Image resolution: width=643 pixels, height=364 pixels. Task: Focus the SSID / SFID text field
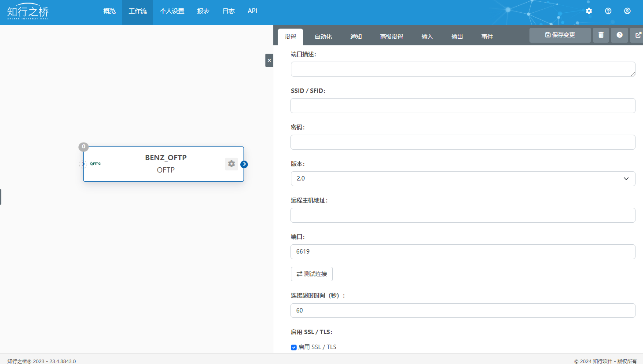463,106
